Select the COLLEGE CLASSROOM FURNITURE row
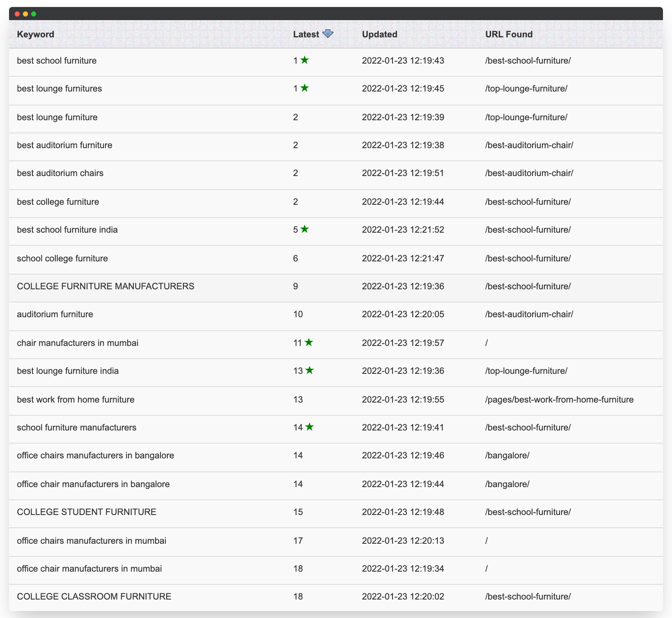The height and width of the screenshot is (618, 672). coord(94,597)
